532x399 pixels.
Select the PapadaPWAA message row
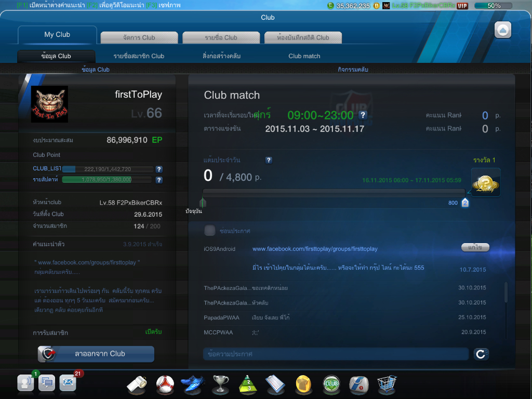pos(345,317)
